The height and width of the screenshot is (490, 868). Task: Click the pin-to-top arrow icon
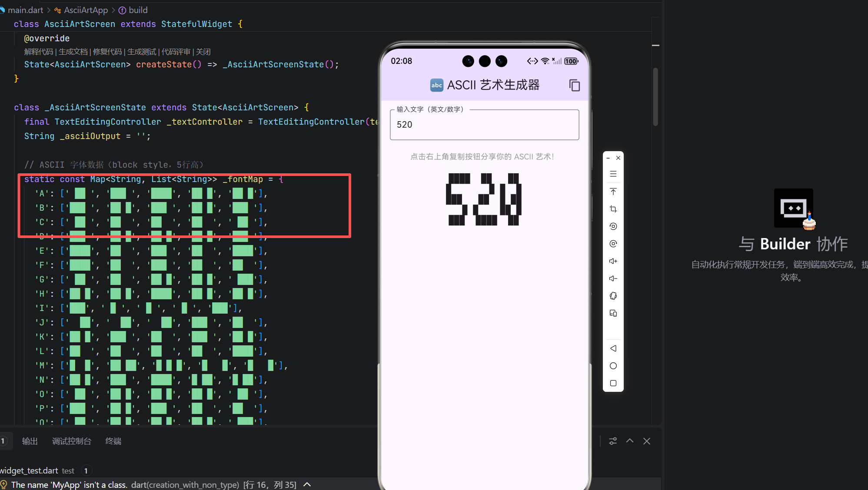613,192
